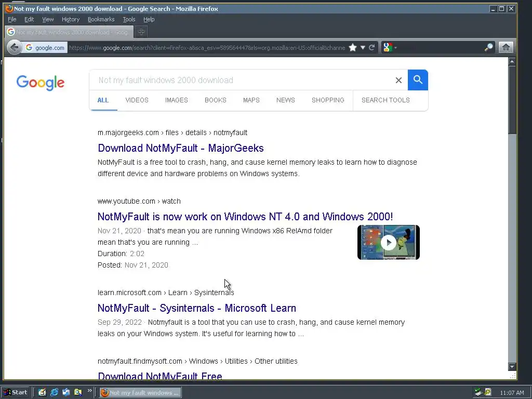Click learn.microsoft.com › Learn › Sysinternals breadcrumb
The height and width of the screenshot is (399, 532).
tap(166, 293)
